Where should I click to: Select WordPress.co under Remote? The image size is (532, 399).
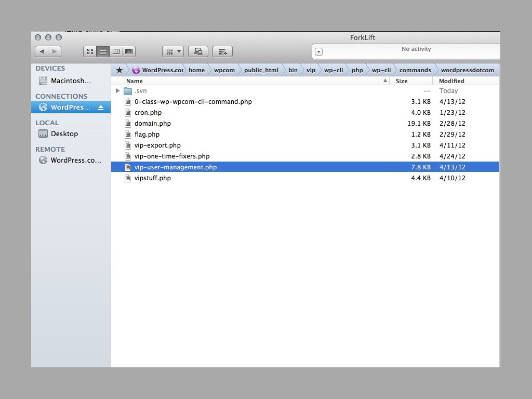click(x=71, y=160)
